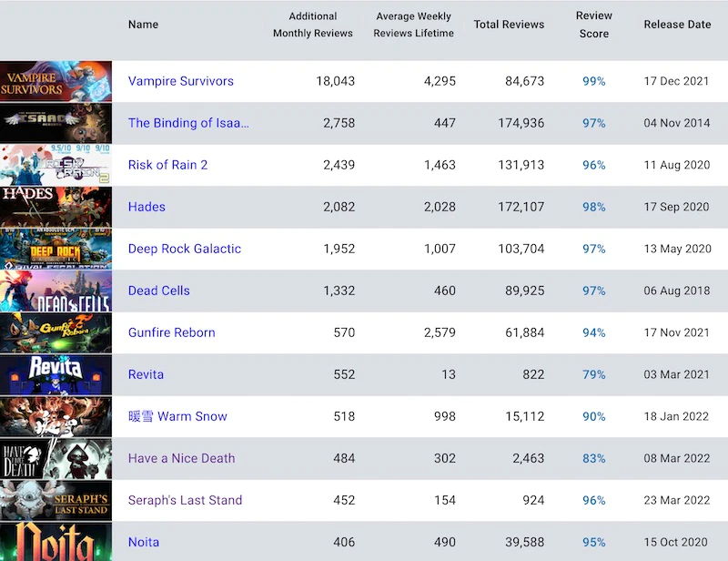Sort by Release Date column header
728x561 pixels.
pyautogui.click(x=677, y=25)
